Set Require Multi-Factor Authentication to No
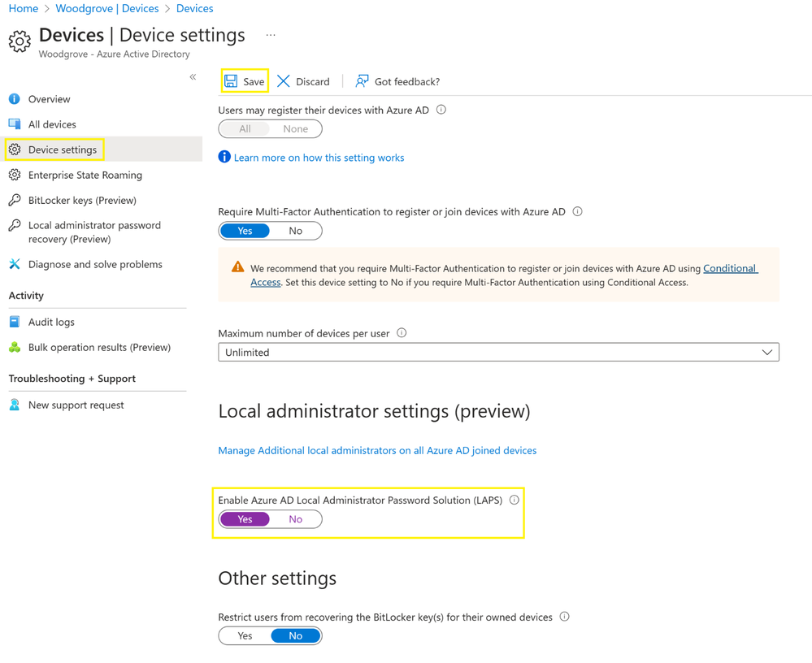This screenshot has height=663, width=812. (295, 231)
